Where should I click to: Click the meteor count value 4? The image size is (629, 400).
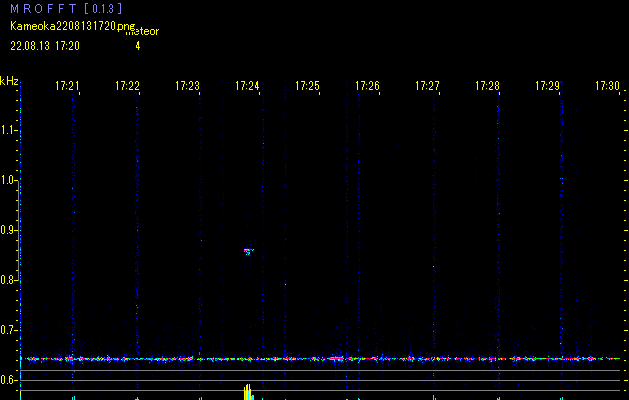[x=138, y=46]
